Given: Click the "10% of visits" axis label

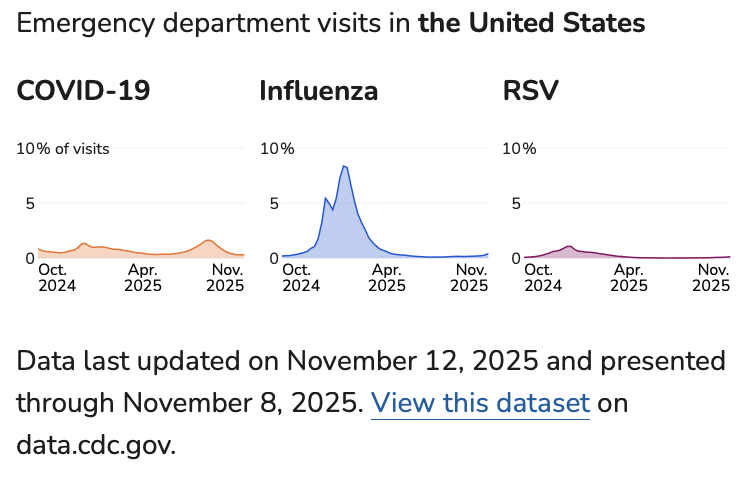Looking at the screenshot, I should (x=63, y=149).
